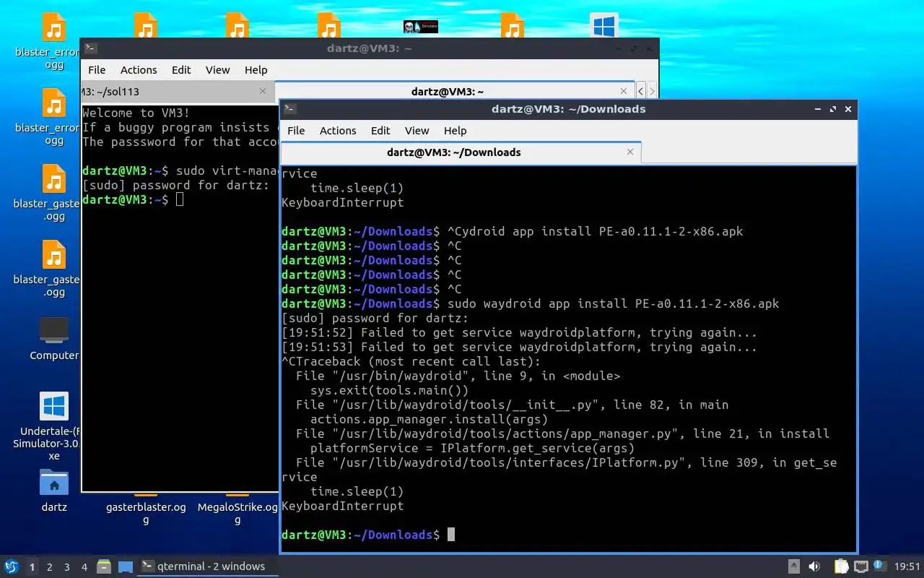
Task: Click the update notification tray icon
Action: click(x=879, y=566)
